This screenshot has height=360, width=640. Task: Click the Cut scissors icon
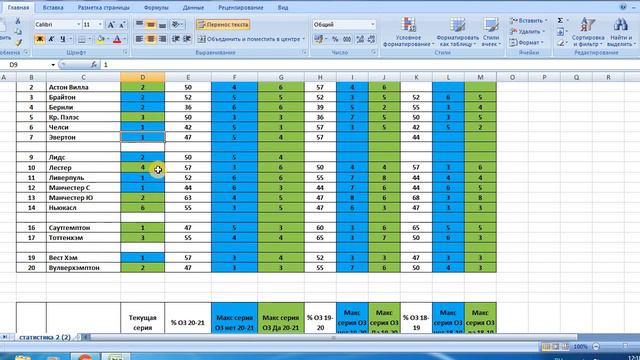pyautogui.click(x=18, y=21)
